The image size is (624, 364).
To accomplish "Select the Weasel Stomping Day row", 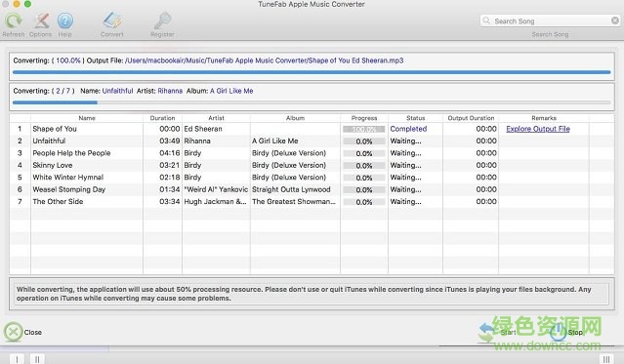I will tap(312, 189).
